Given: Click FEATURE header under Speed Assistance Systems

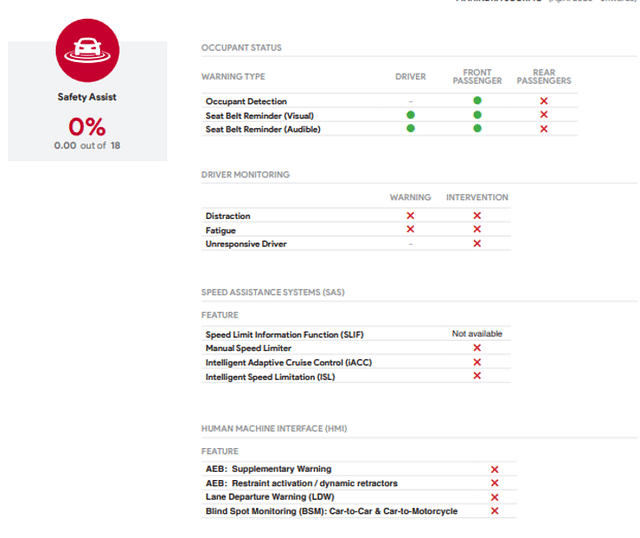Looking at the screenshot, I should (x=220, y=315).
